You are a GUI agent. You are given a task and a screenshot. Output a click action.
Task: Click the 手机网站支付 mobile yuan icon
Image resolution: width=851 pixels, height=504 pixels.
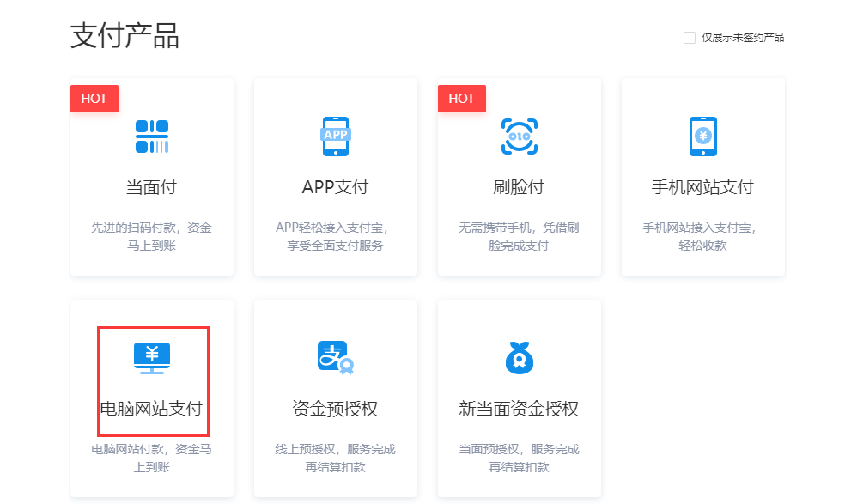[x=702, y=137]
